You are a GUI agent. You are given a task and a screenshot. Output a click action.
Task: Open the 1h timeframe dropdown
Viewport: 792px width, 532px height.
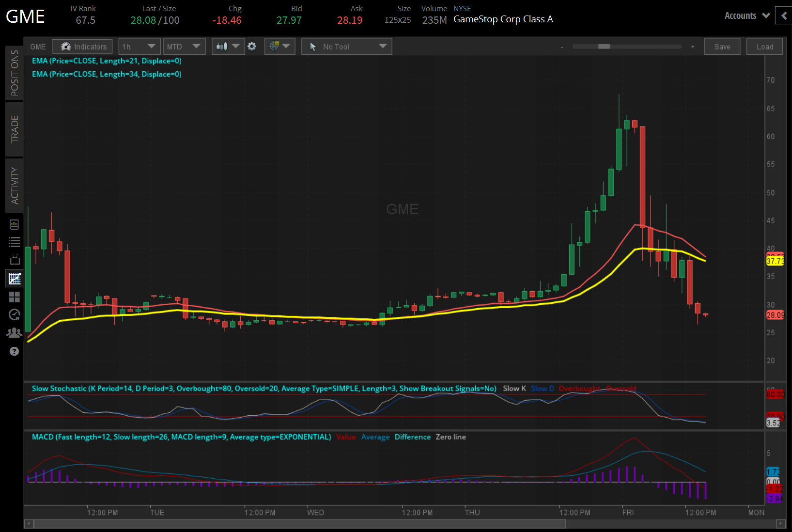(x=139, y=46)
